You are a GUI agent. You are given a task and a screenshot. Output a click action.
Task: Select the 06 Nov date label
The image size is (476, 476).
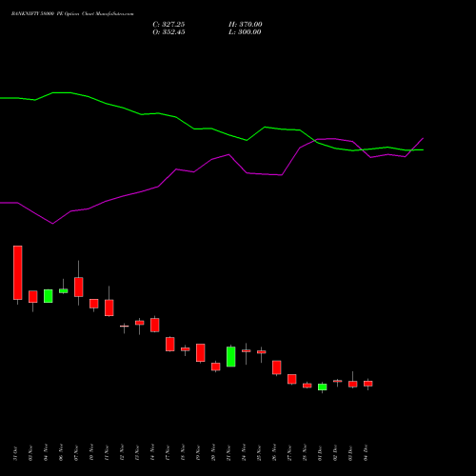pyautogui.click(x=61, y=452)
